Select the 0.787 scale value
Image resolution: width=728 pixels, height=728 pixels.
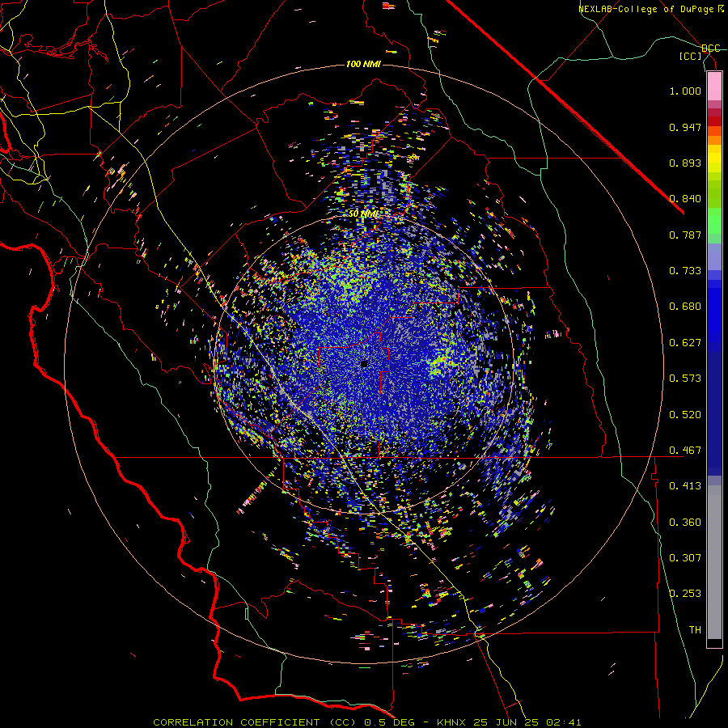tap(685, 235)
